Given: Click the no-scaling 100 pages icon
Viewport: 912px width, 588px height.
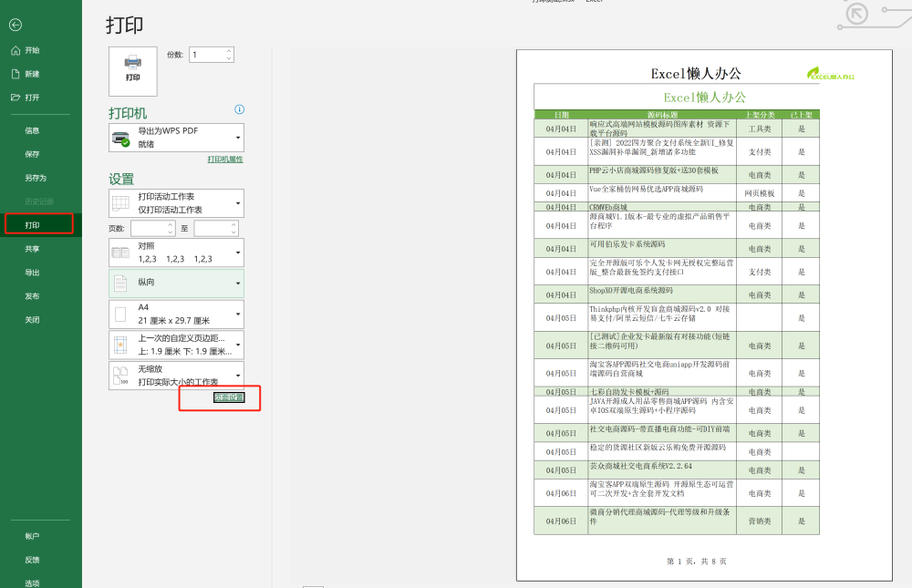Looking at the screenshot, I should point(120,376).
